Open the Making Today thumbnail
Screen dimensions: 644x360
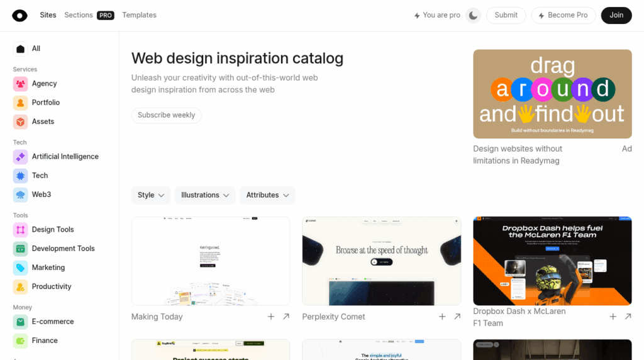tap(210, 261)
